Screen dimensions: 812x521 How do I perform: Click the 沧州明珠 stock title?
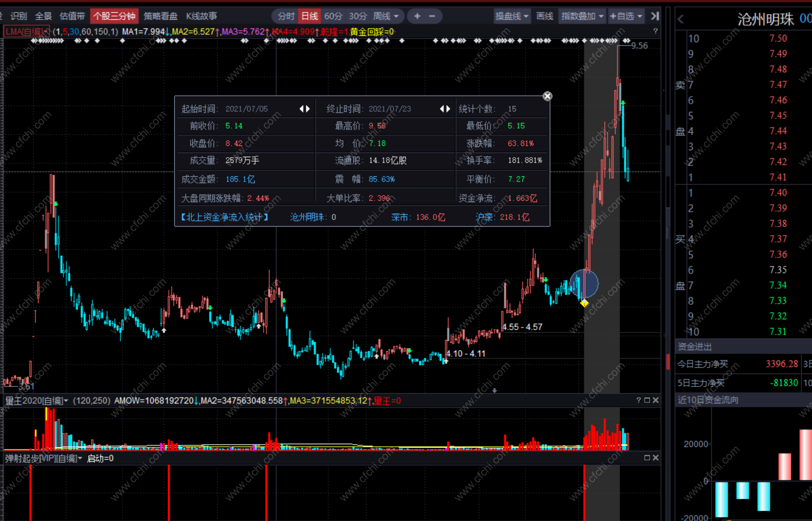766,19
